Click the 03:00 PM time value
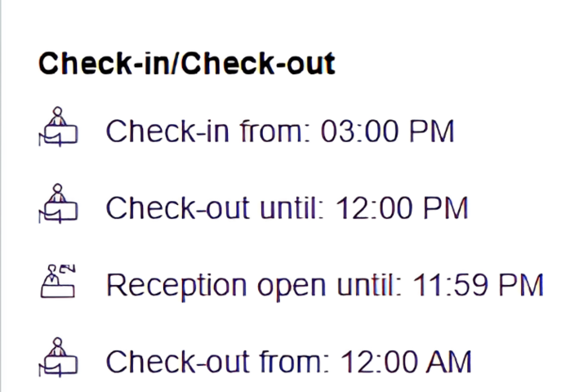Viewport: 588px width, 392px height. (x=387, y=131)
